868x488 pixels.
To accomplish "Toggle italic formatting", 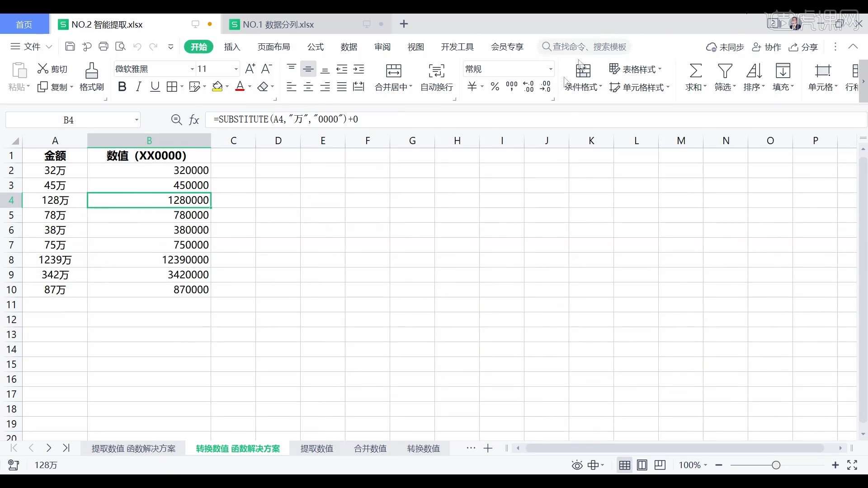I will 139,87.
